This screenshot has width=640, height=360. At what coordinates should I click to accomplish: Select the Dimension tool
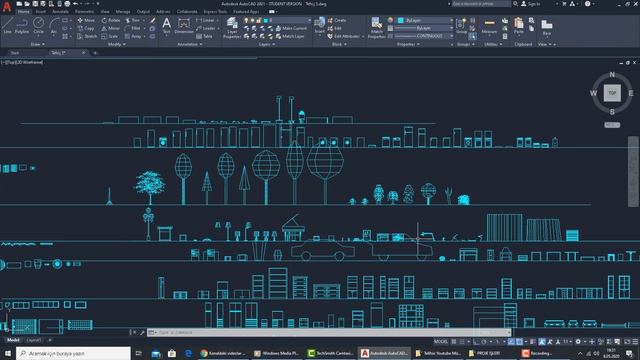[184, 25]
